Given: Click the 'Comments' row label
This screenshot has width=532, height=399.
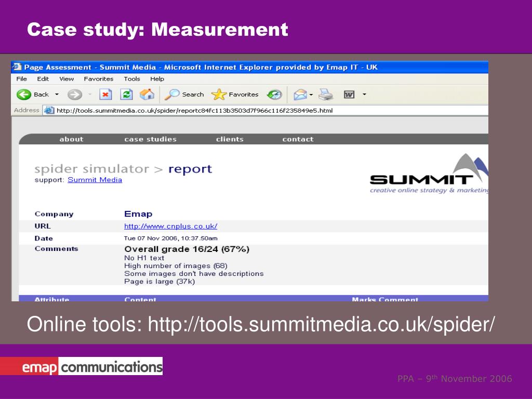Looking at the screenshot, I should 56,249.
